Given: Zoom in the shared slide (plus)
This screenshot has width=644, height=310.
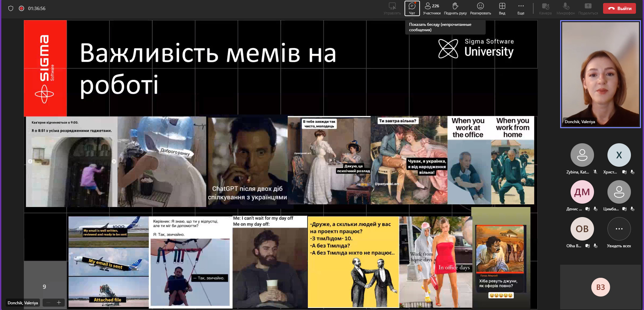Looking at the screenshot, I should (x=59, y=303).
